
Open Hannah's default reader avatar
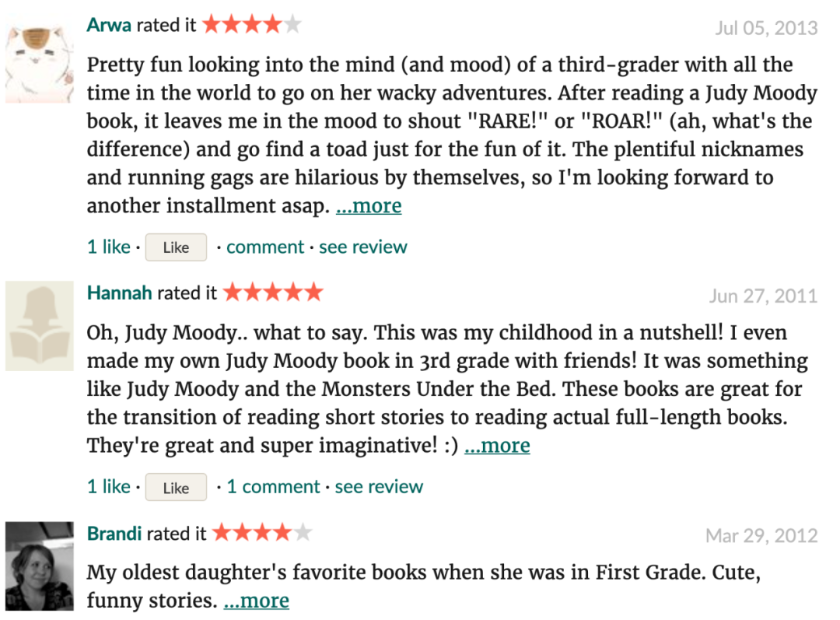40,326
